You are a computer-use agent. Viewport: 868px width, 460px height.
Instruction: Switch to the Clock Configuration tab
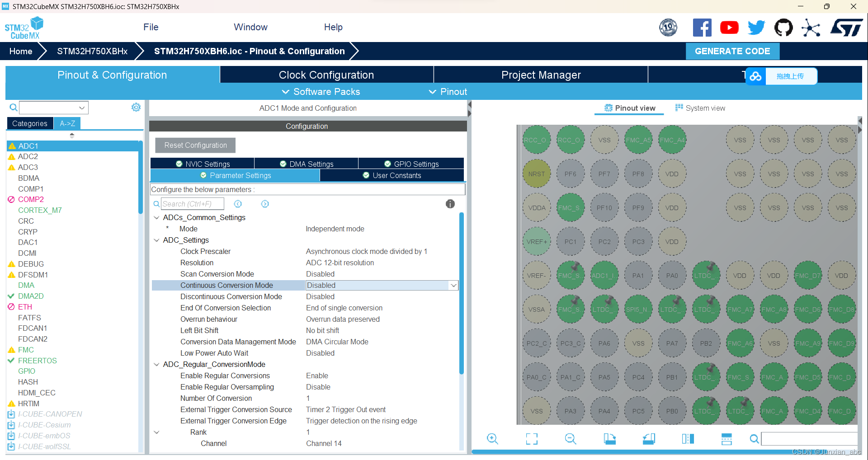click(326, 75)
